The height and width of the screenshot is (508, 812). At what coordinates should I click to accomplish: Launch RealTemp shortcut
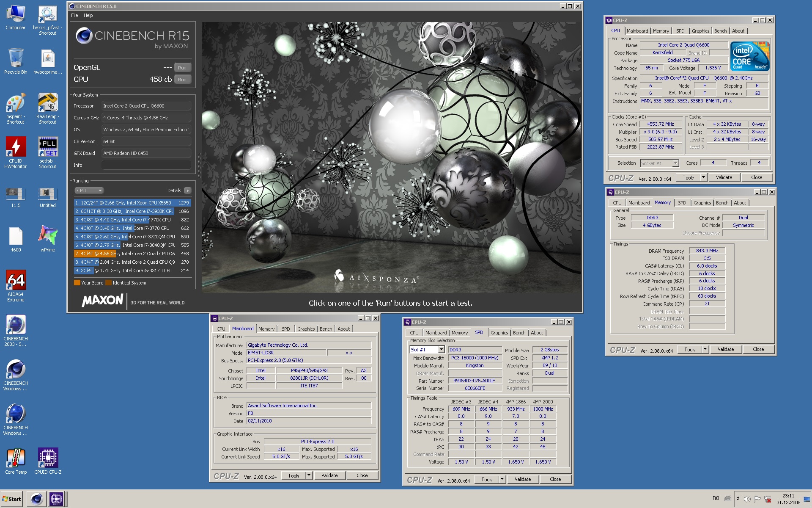point(48,109)
